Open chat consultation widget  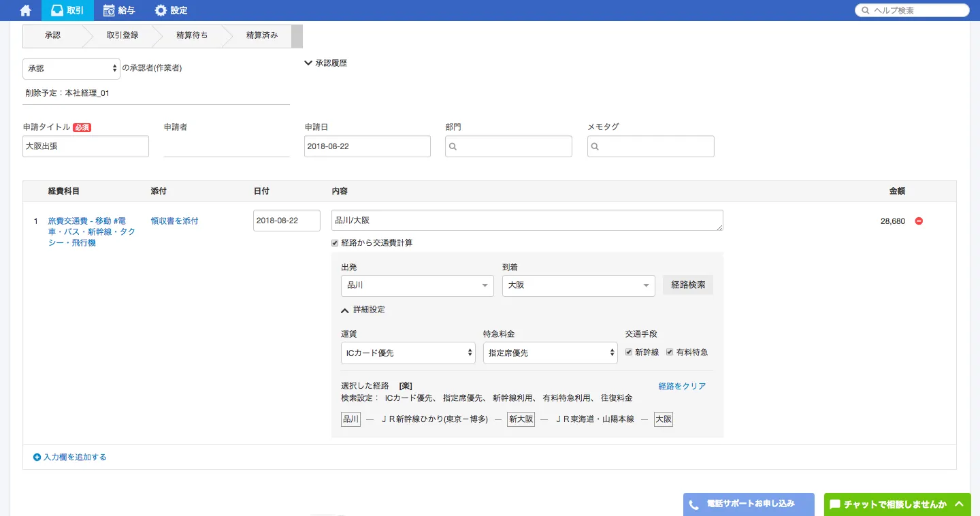(897, 504)
